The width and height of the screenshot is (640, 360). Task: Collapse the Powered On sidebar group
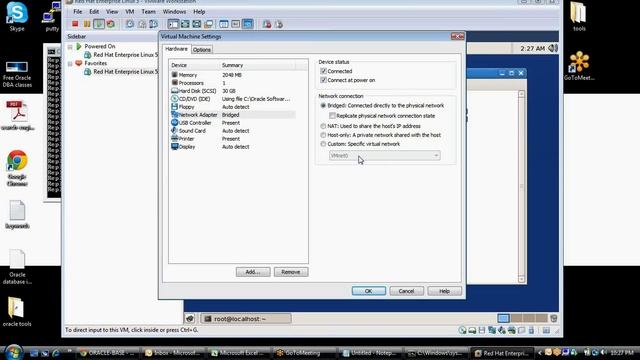pos(70,47)
